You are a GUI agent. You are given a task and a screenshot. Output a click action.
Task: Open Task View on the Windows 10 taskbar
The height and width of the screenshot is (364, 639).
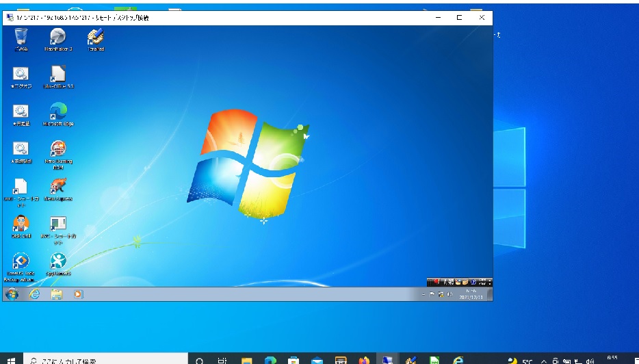point(222,361)
